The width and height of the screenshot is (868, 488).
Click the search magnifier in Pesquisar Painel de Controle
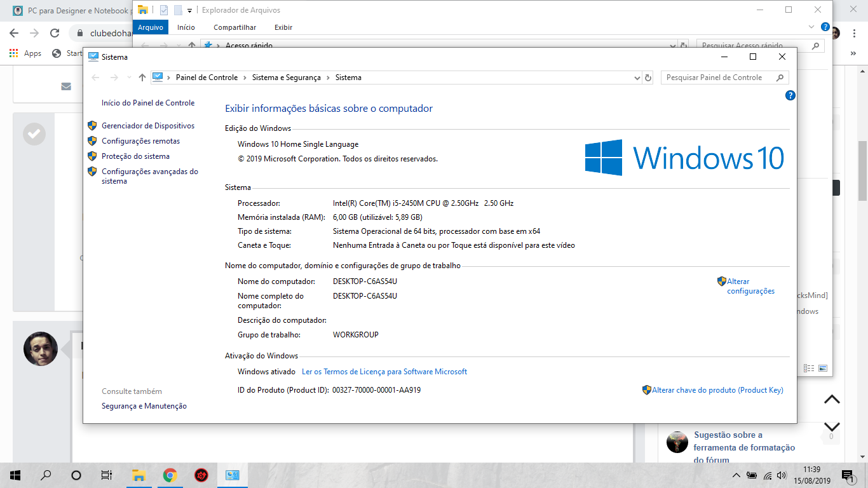tap(780, 78)
